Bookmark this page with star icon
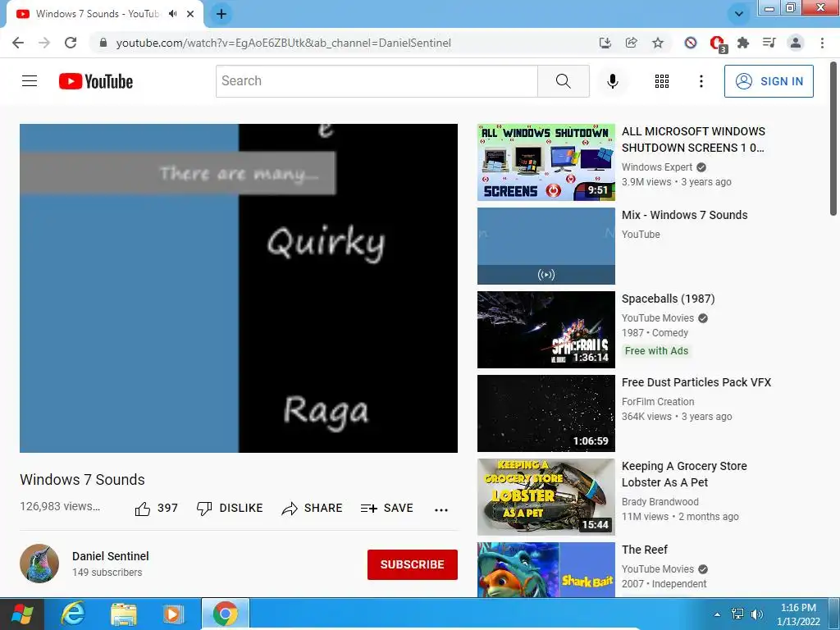Image resolution: width=840 pixels, height=630 pixels. pos(658,43)
